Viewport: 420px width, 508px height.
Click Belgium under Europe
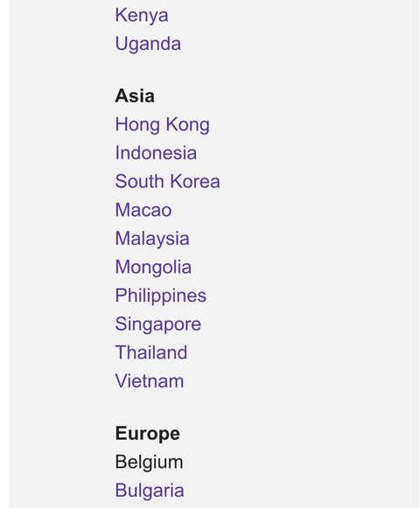coord(150,462)
